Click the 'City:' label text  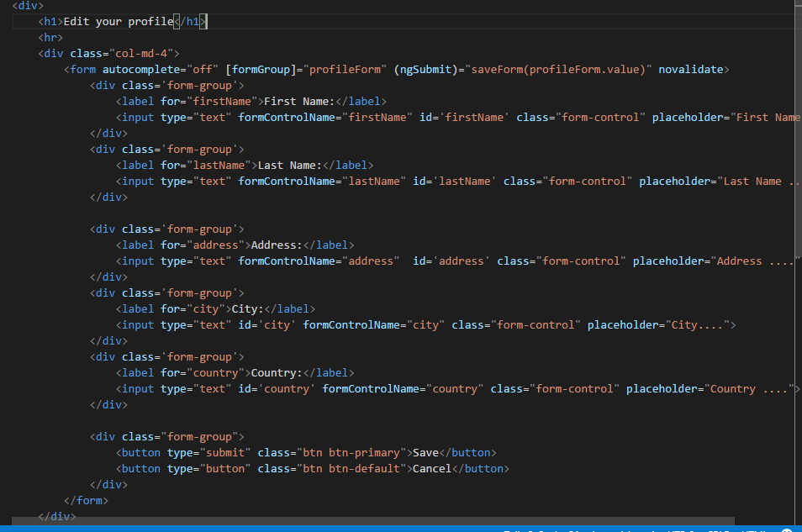(x=247, y=309)
